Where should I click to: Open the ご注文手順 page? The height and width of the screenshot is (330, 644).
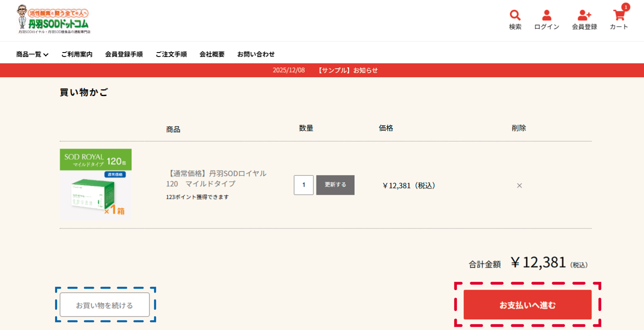[x=171, y=54]
